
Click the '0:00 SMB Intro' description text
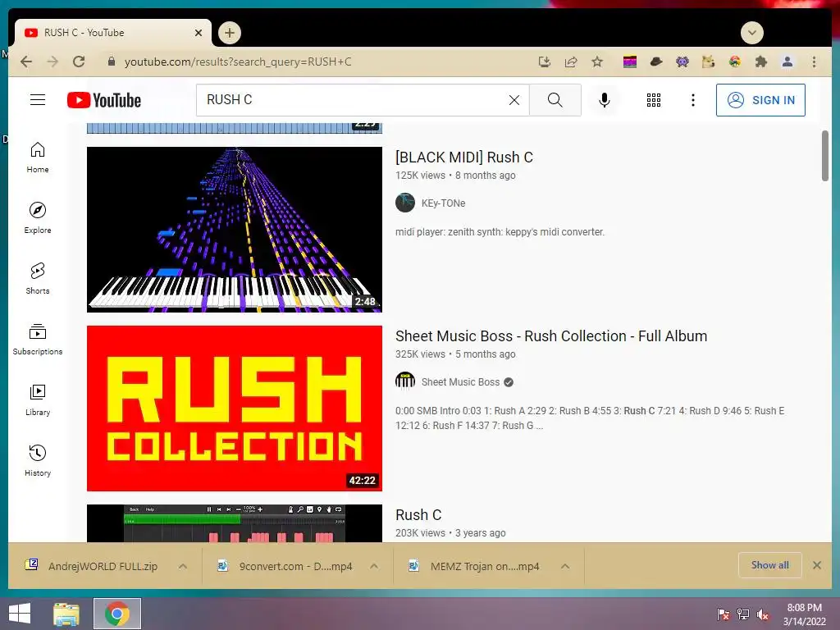click(590, 418)
